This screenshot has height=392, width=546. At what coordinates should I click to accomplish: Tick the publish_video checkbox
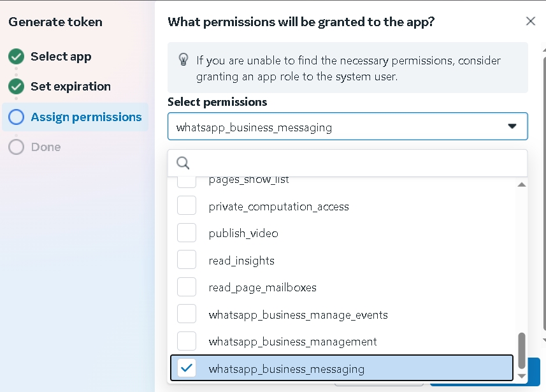tap(187, 233)
